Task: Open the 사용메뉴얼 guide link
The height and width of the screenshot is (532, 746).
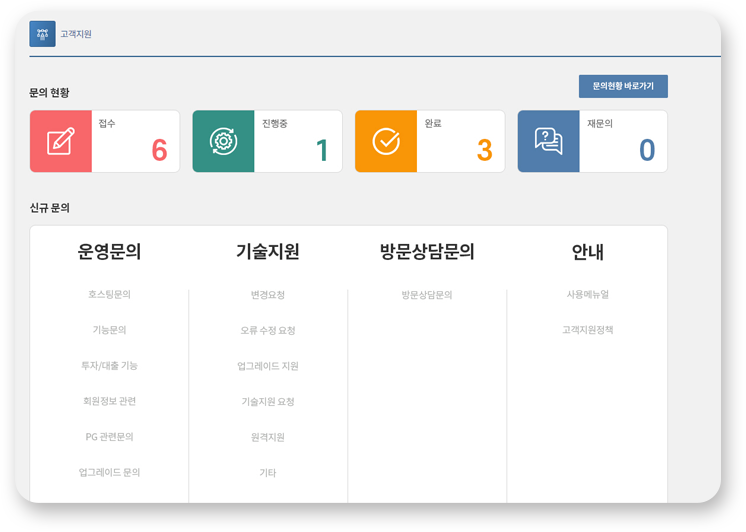Action: [x=587, y=295]
